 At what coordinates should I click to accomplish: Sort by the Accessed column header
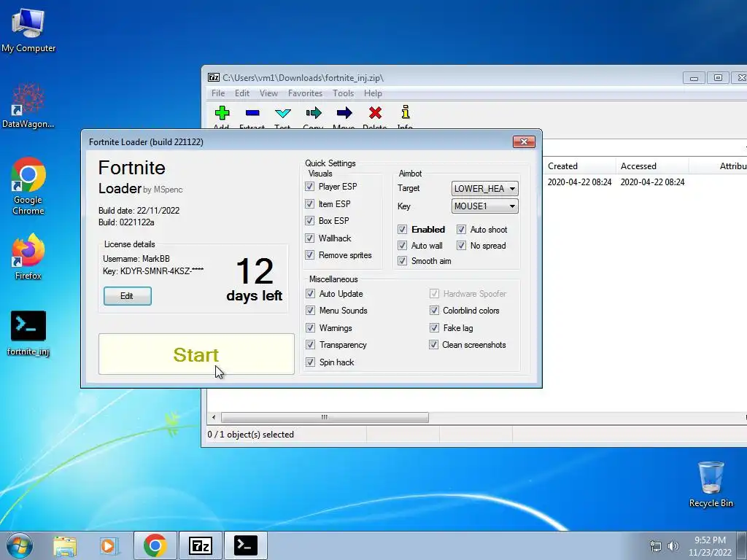click(652, 166)
